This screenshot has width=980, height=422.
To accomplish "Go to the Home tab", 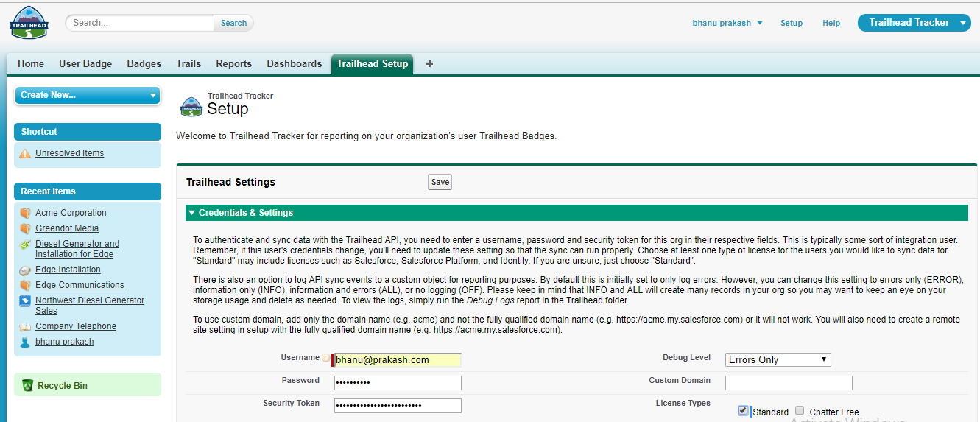I will click(x=31, y=64).
